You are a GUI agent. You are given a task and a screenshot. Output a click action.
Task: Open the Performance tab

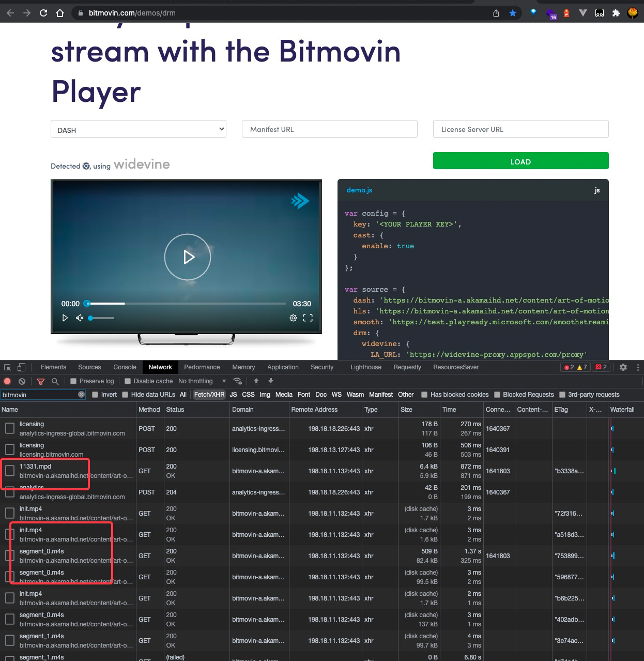point(202,367)
